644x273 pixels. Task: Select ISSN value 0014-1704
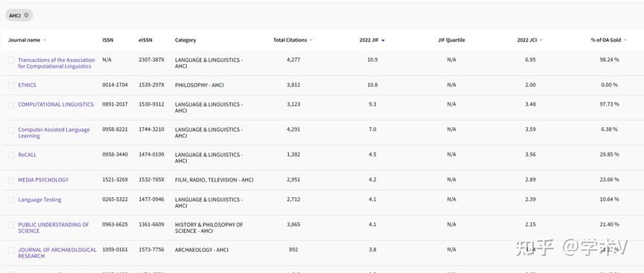click(115, 85)
